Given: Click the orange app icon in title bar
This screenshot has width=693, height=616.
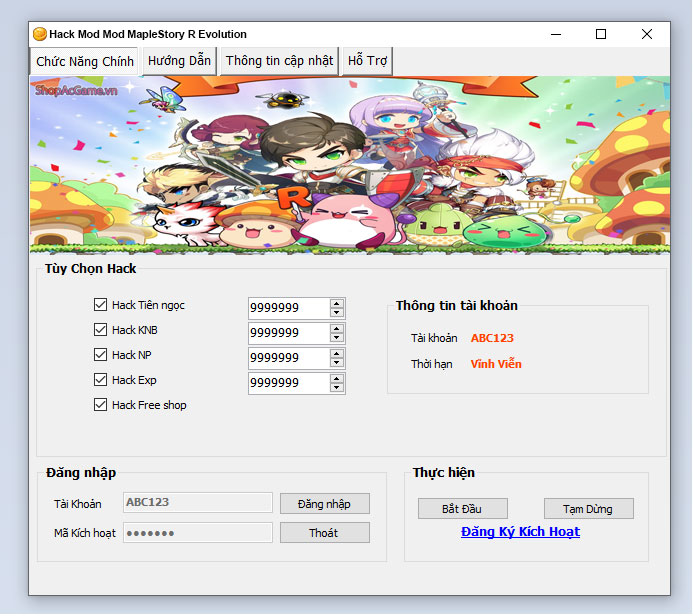Looking at the screenshot, I should point(40,34).
